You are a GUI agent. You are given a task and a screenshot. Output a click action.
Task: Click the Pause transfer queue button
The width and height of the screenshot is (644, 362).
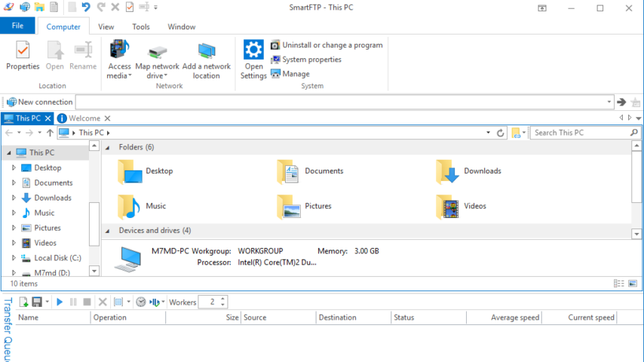click(x=73, y=302)
